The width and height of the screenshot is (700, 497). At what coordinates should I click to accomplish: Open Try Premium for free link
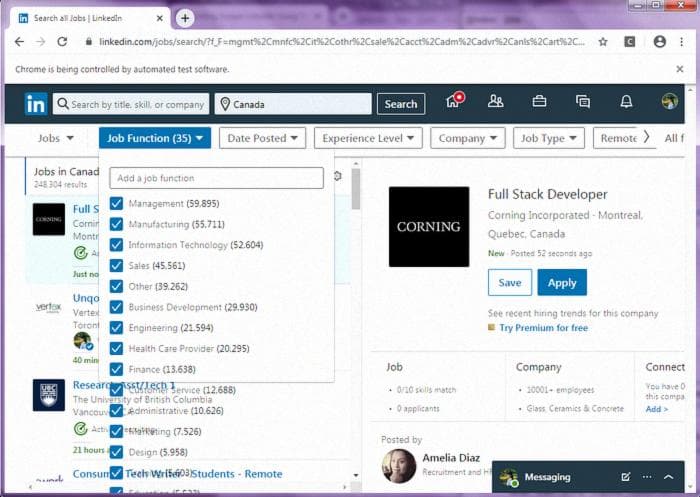click(x=543, y=328)
